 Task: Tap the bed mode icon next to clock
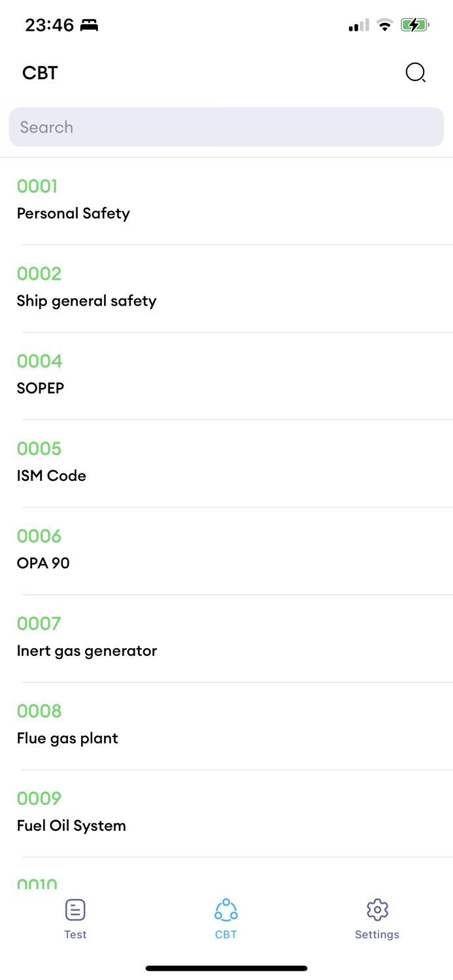tap(88, 25)
